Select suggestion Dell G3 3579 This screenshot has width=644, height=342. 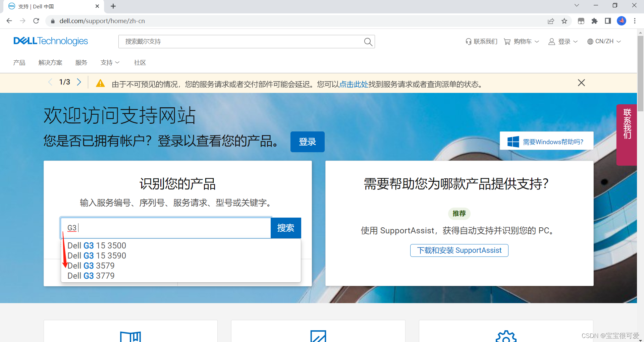[91, 266]
